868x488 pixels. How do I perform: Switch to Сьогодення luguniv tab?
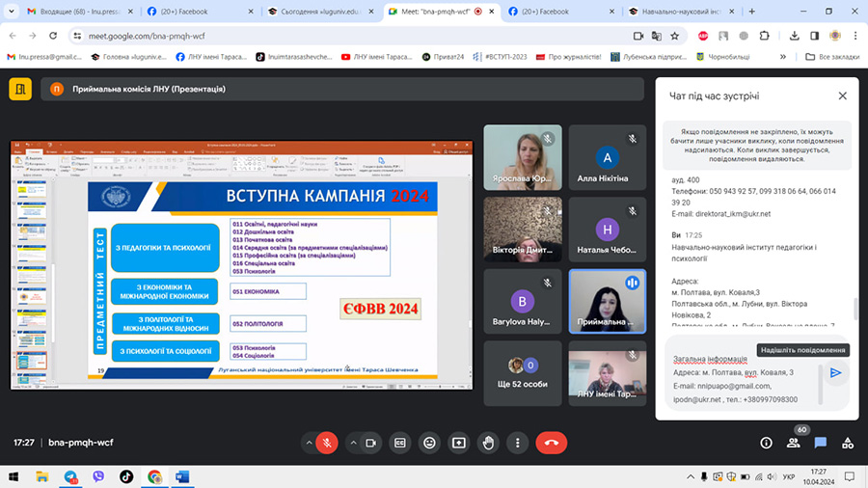click(320, 11)
